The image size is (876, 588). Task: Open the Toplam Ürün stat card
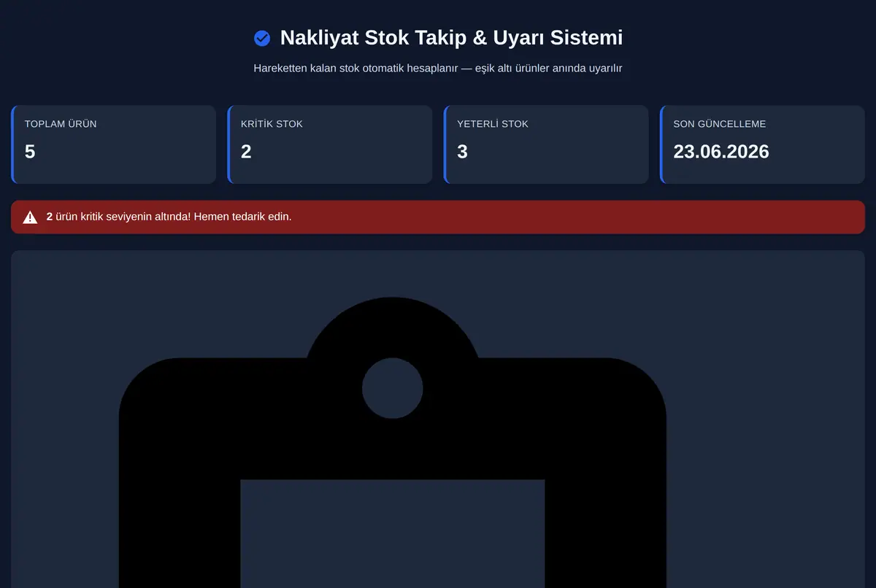click(113, 144)
